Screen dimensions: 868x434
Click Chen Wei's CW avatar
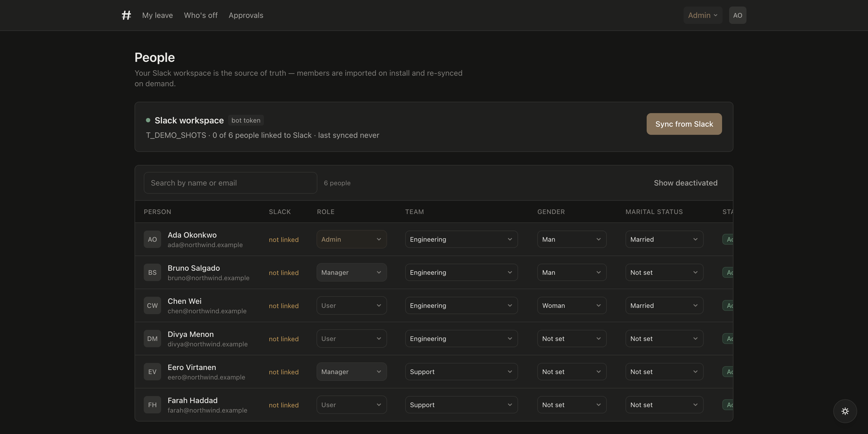pos(152,305)
